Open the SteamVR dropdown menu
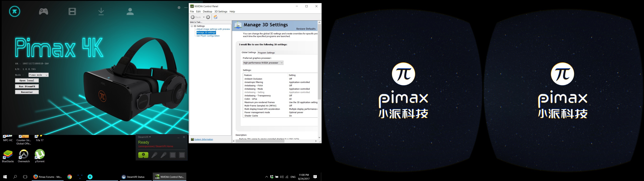Image resolution: width=644 pixels, height=181 pixels. (x=144, y=137)
